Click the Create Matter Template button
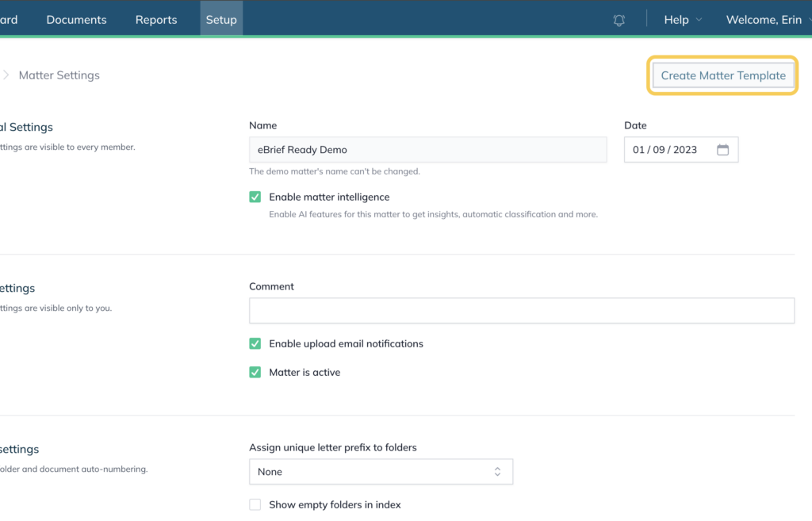Screen dimensions: 812x521 [722, 75]
